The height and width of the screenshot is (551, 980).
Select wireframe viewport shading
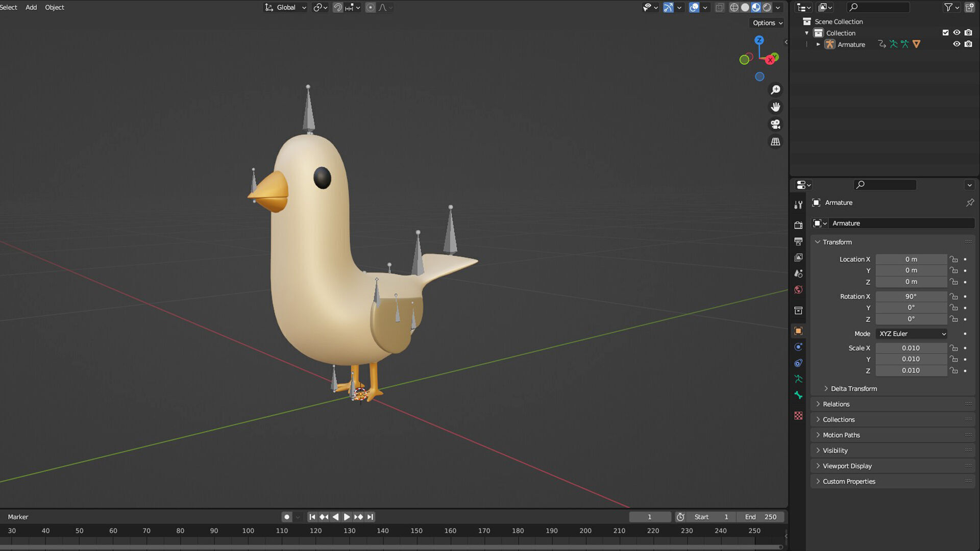point(734,7)
